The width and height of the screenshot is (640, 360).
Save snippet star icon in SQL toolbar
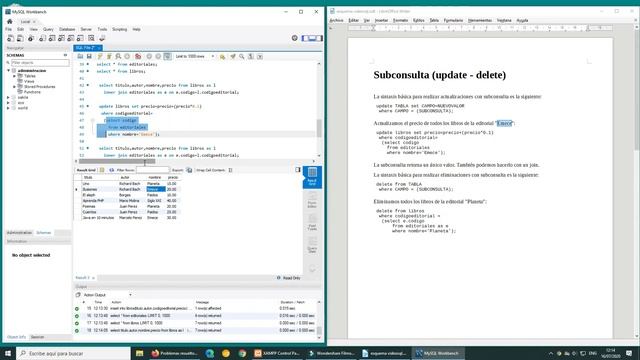pyautogui.click(x=222, y=56)
